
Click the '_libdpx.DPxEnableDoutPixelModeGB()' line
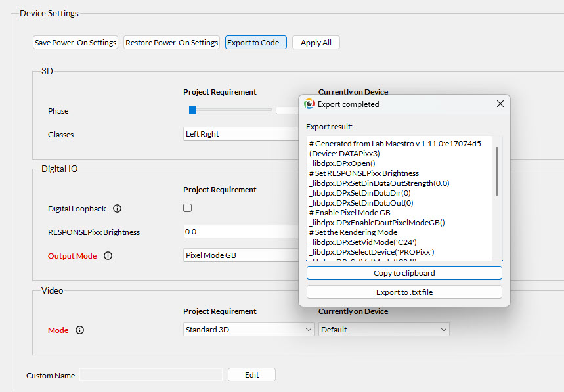point(377,222)
